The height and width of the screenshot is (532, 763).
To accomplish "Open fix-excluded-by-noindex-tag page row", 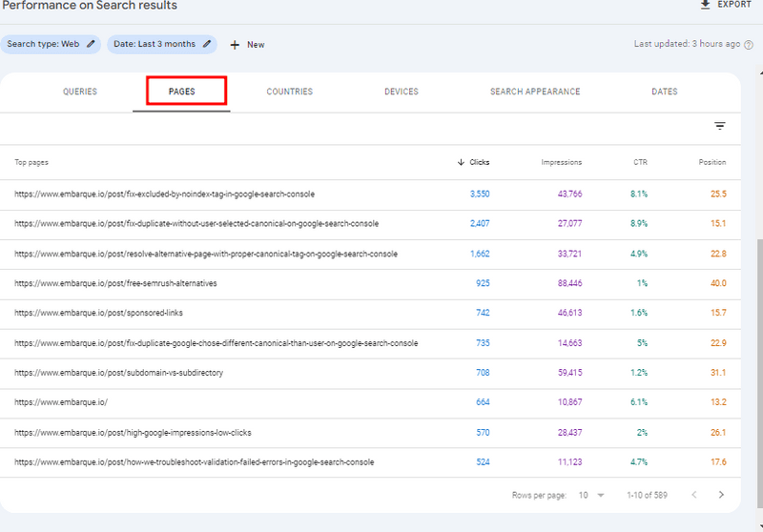I will pyautogui.click(x=370, y=194).
